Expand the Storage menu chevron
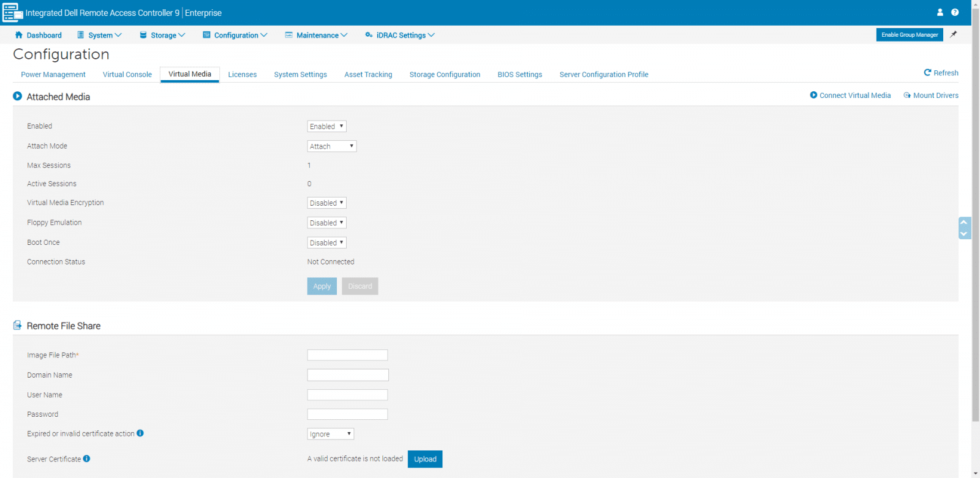The height and width of the screenshot is (478, 980). point(181,35)
